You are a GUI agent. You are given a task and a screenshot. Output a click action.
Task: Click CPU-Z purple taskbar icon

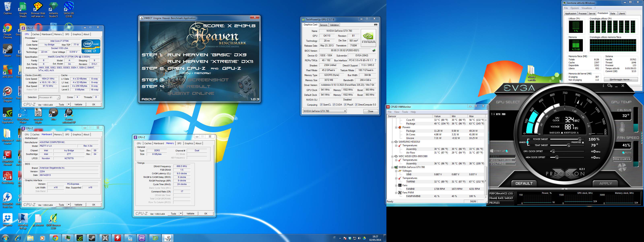pyautogui.click(x=142, y=238)
